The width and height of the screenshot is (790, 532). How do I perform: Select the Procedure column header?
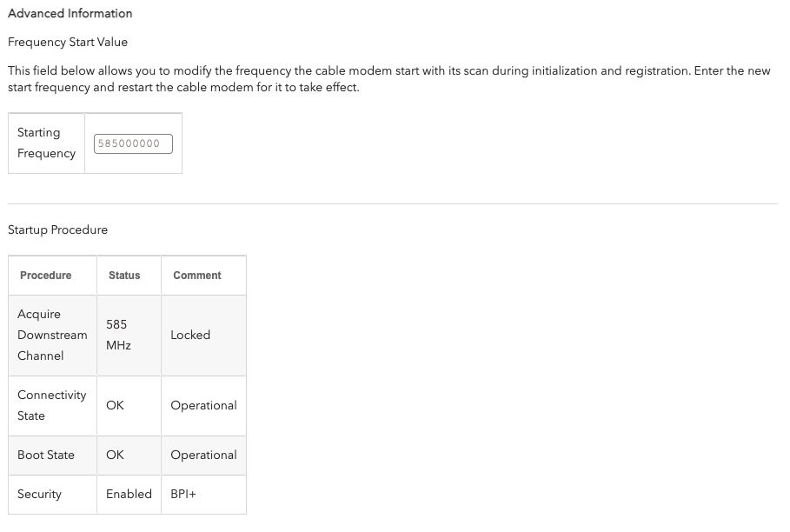[x=46, y=276]
